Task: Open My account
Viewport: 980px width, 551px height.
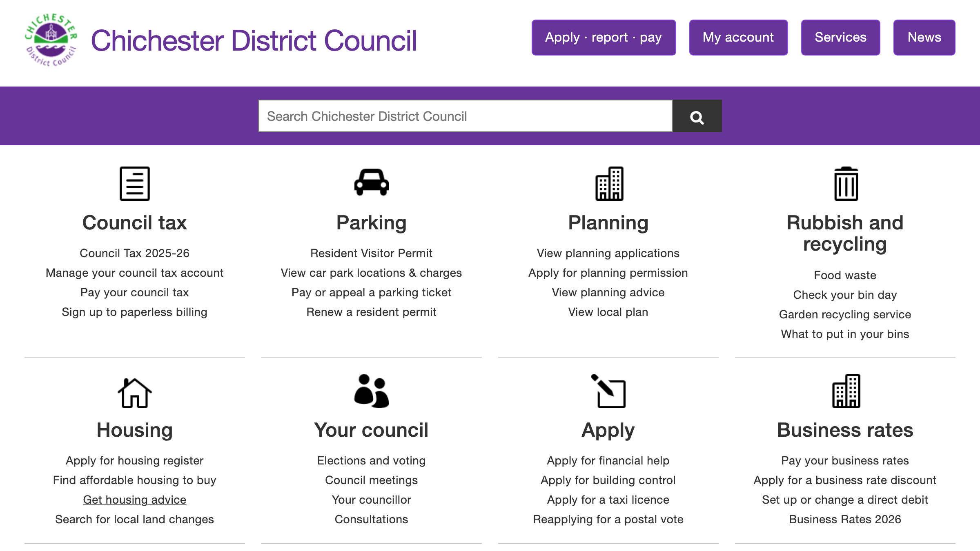Action: point(738,37)
